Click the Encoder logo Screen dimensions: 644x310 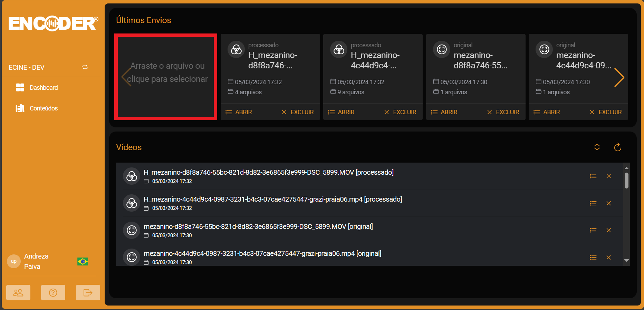[x=53, y=23]
